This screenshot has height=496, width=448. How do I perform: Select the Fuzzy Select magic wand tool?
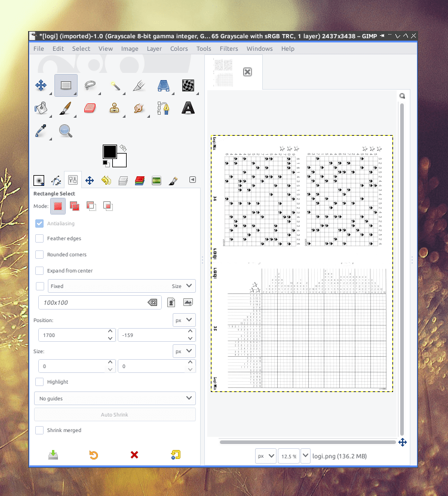click(x=115, y=85)
